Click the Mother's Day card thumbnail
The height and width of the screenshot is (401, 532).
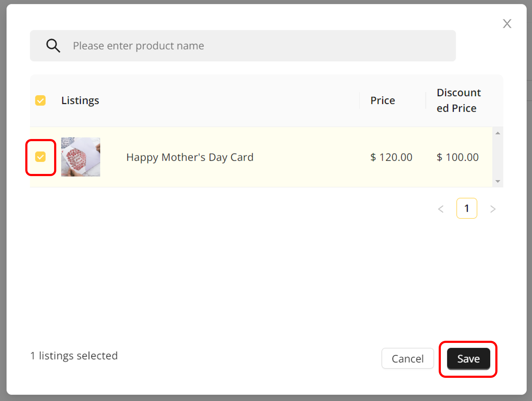click(80, 157)
